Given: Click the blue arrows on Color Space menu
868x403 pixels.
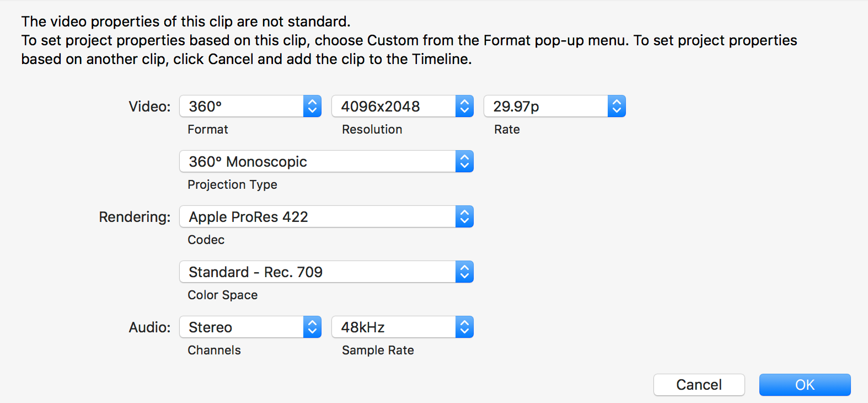Looking at the screenshot, I should point(464,272).
